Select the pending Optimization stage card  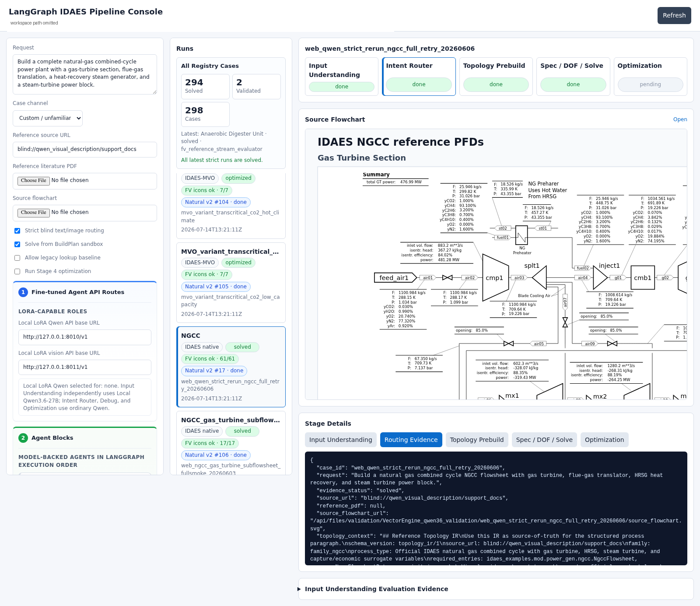(x=651, y=77)
